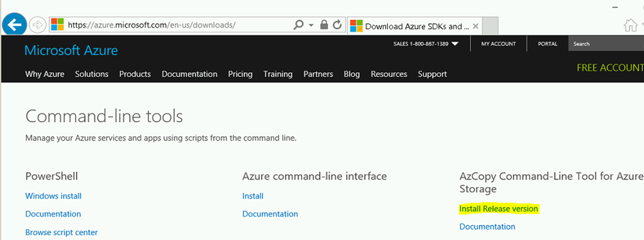
Task: Click the FREE ACCOUNT link
Action: [x=610, y=67]
